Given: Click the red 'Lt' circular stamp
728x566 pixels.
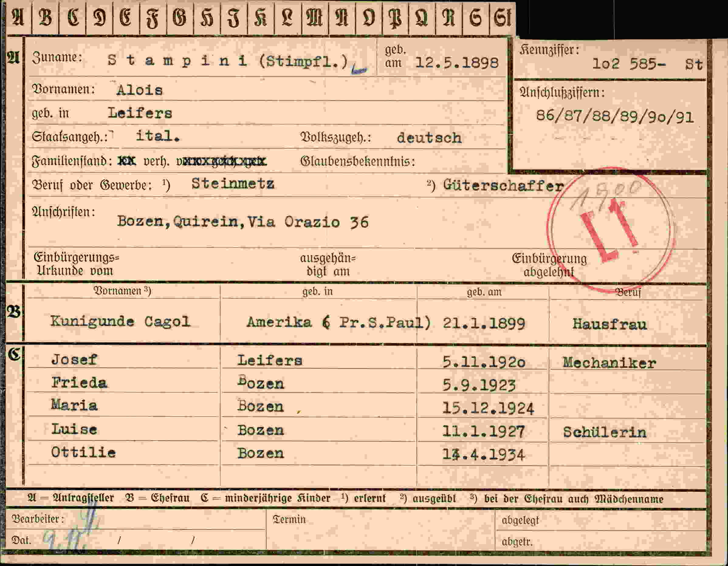Looking at the screenshot, I should [611, 230].
